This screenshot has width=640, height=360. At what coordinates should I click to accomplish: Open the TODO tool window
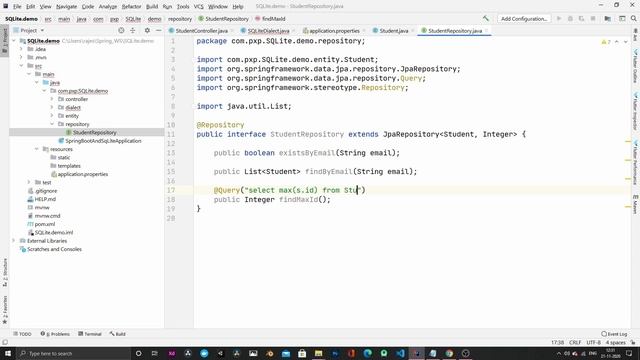(x=22, y=334)
